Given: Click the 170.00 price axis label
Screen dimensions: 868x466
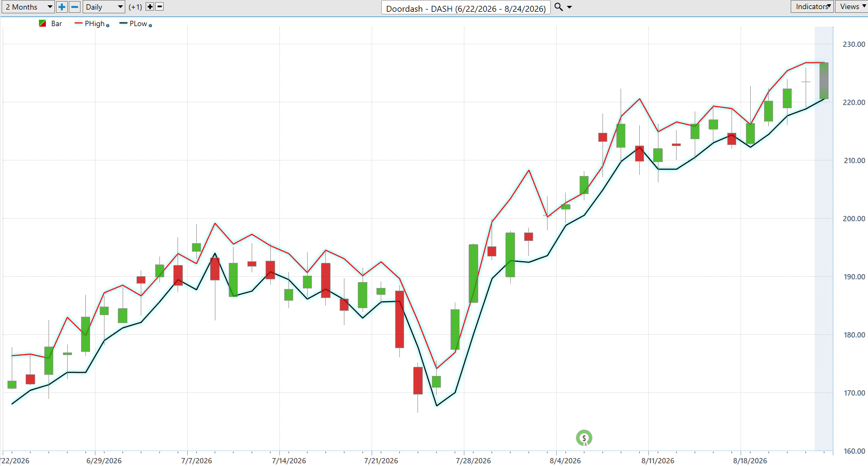Looking at the screenshot, I should pos(854,393).
